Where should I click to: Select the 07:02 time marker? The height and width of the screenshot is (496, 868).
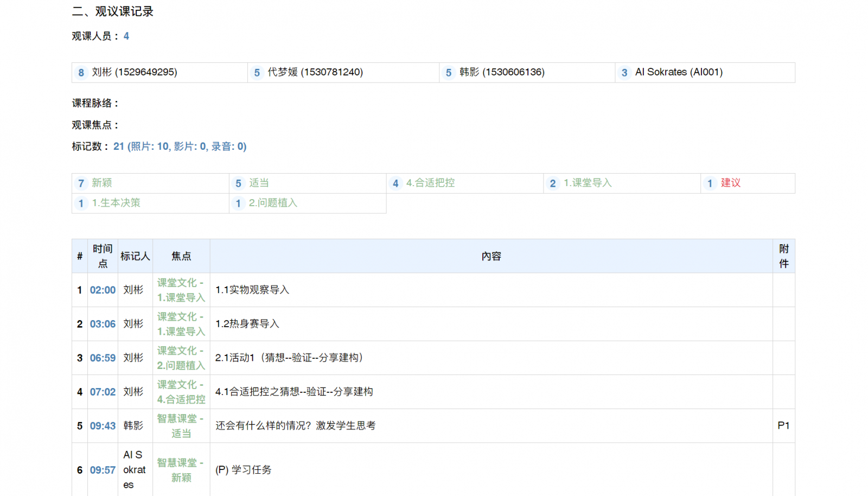pyautogui.click(x=103, y=392)
